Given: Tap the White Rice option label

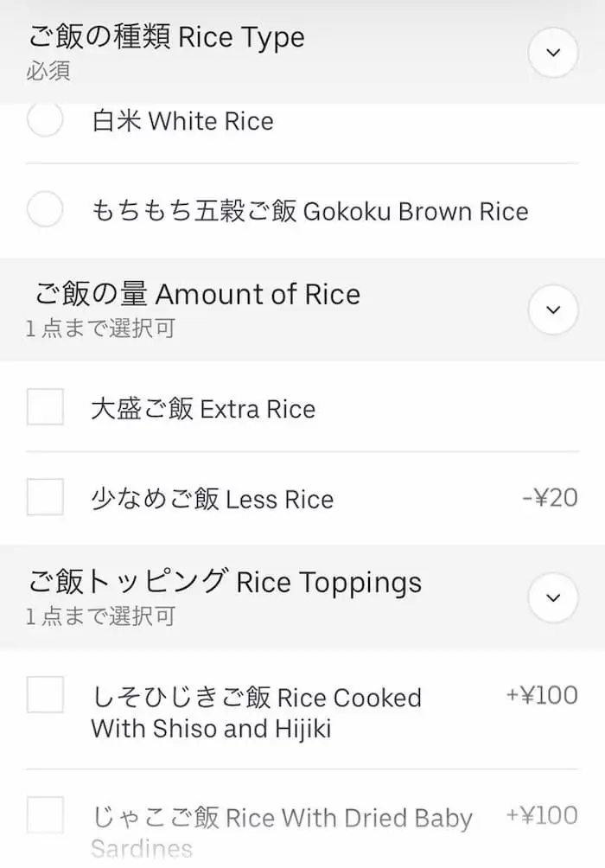Looking at the screenshot, I should (182, 121).
